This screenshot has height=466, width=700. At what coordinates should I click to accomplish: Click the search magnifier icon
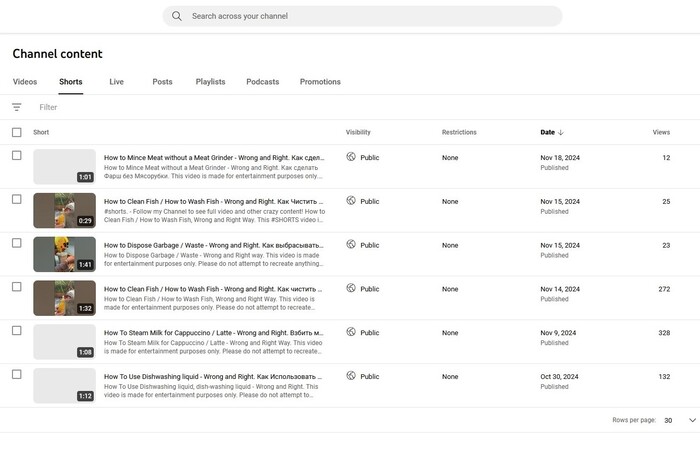pyautogui.click(x=177, y=16)
